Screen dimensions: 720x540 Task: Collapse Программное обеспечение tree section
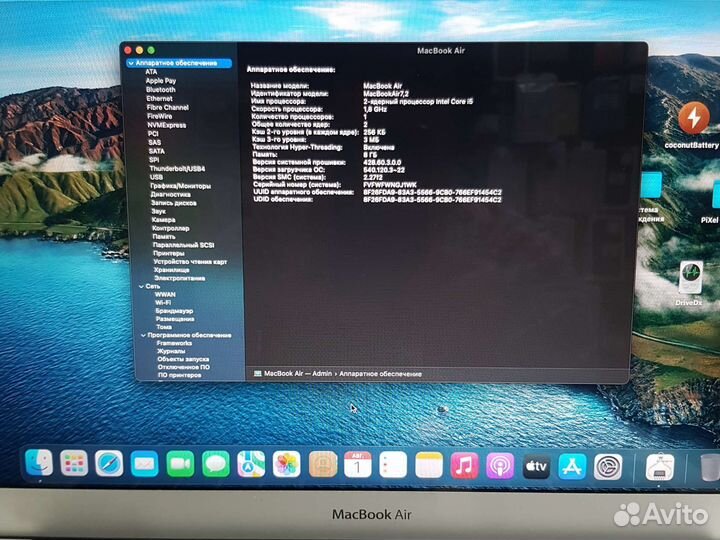(x=143, y=335)
